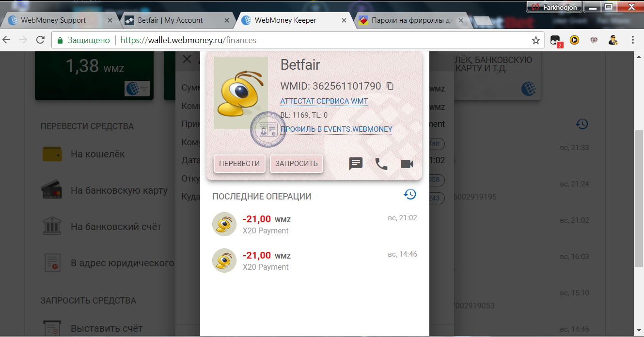
Task: Click the BL: 1169, TL: 0 text
Action: (x=304, y=115)
